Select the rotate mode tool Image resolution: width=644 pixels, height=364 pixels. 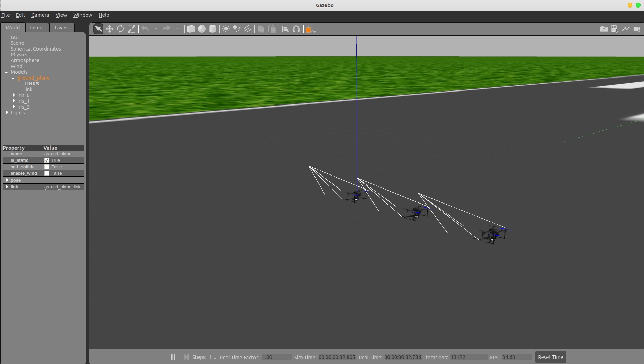click(x=120, y=29)
